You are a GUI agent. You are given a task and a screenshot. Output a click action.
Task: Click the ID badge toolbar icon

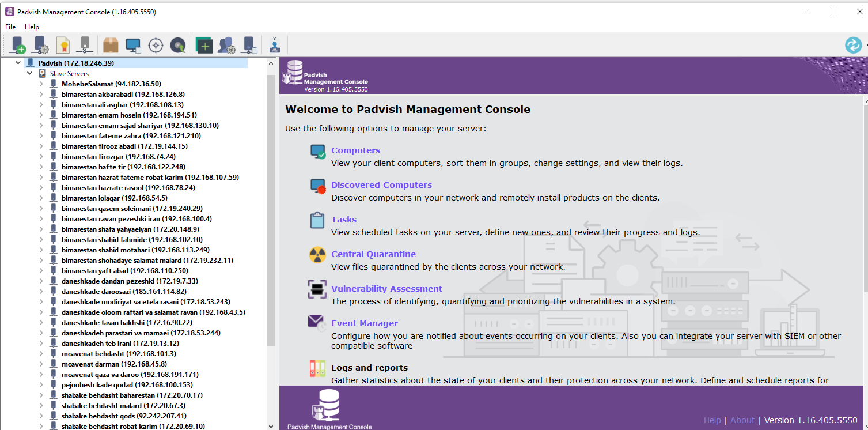[275, 45]
